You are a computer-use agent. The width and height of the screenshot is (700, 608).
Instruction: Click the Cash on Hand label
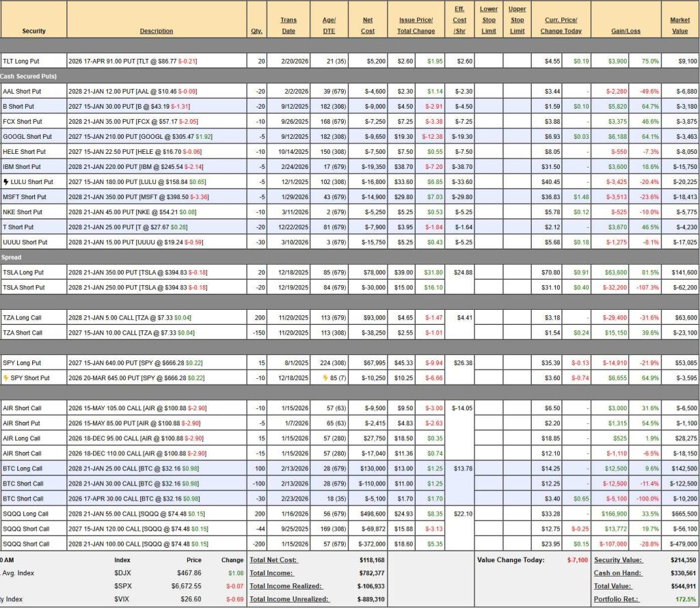[611, 572]
